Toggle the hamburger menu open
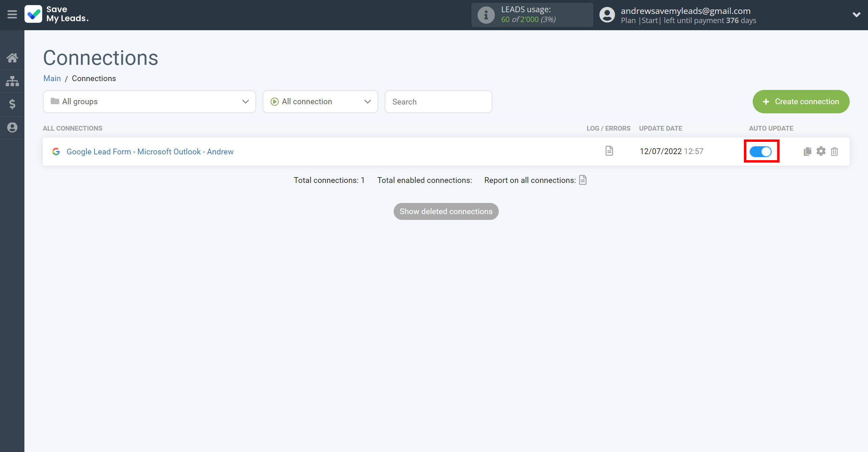 (x=12, y=14)
